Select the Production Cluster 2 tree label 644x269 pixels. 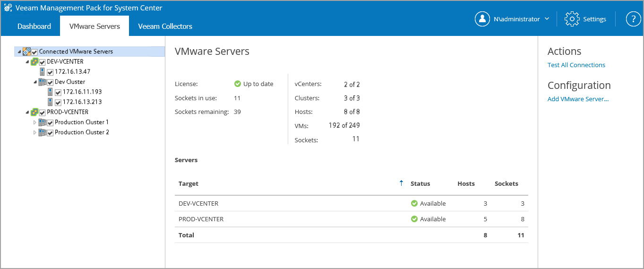click(82, 133)
